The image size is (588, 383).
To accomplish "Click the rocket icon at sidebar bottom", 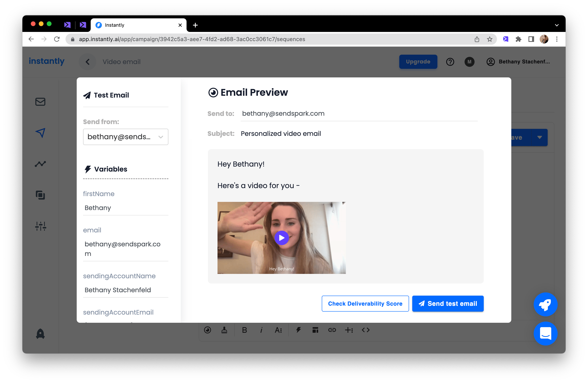I will click(40, 334).
